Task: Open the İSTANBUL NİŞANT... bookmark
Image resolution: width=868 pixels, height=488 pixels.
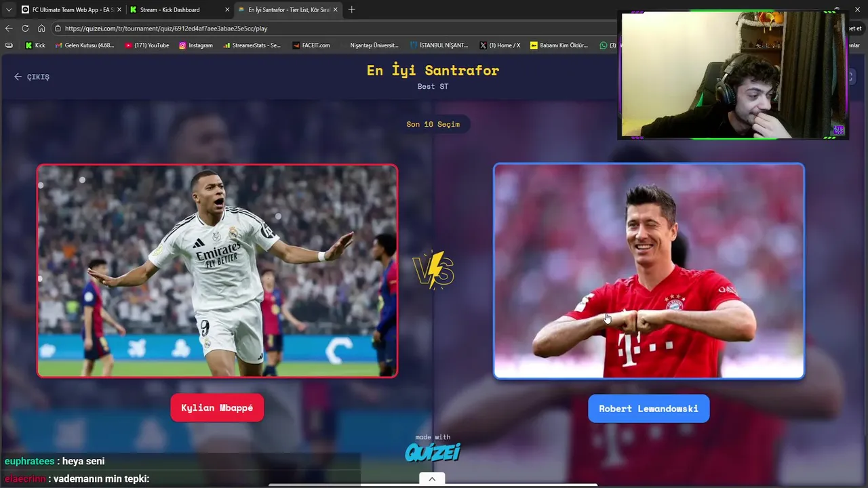Action: (x=439, y=45)
